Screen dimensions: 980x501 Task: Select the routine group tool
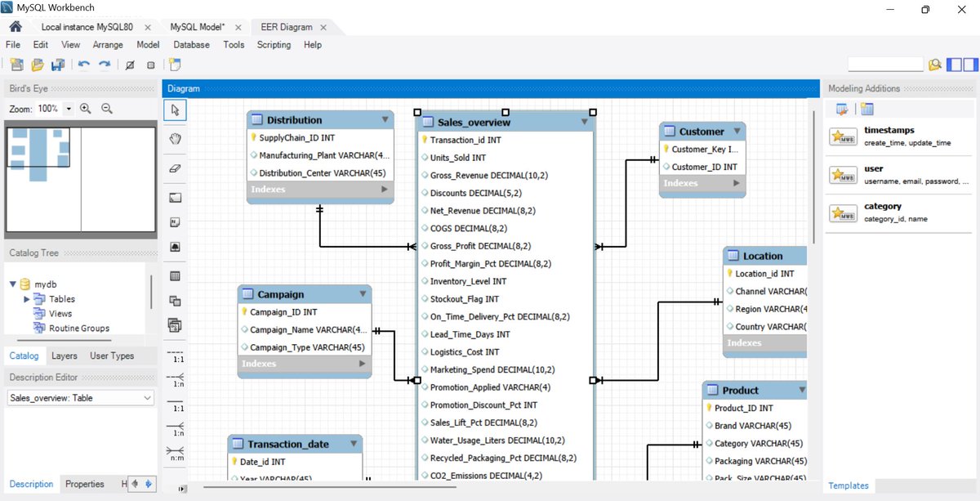(175, 325)
